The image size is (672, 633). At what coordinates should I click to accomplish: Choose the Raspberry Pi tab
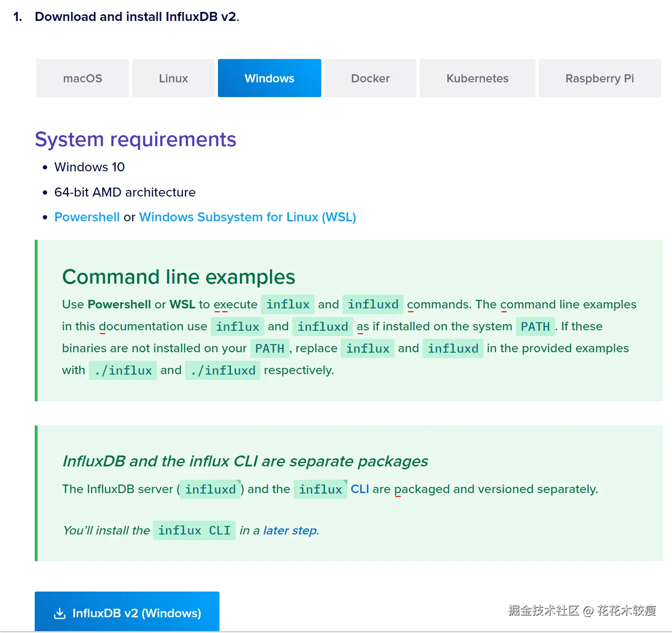click(600, 78)
